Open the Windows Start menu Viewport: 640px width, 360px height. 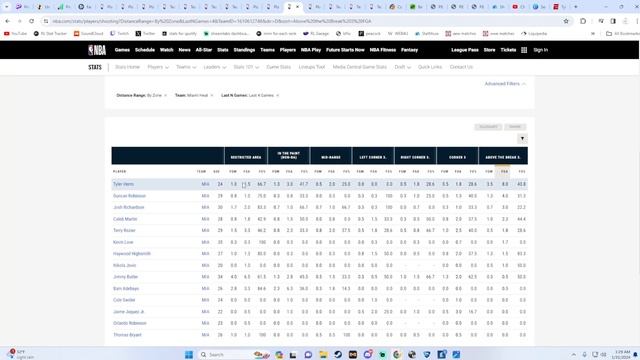(189, 354)
